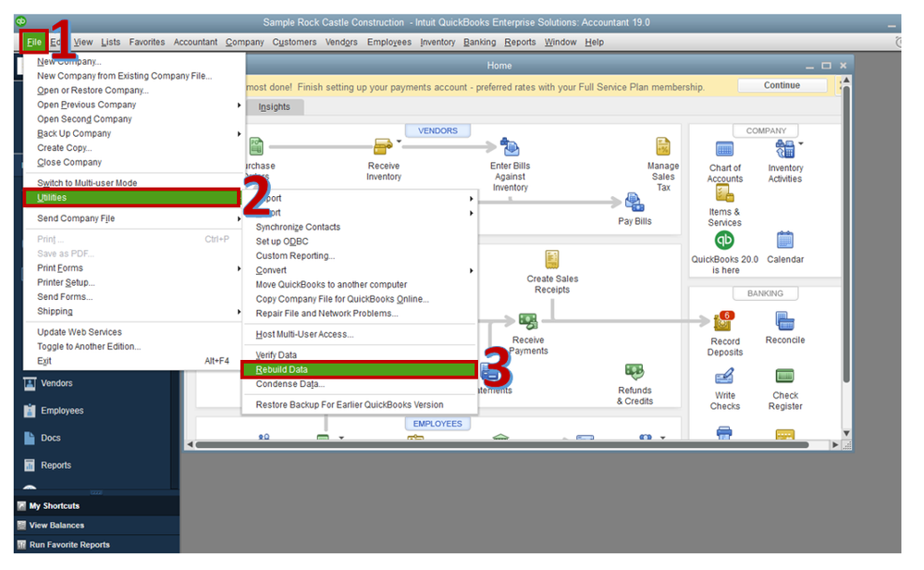Choose Rebuild Data in Utilities submenu
924x570 pixels.
(359, 369)
